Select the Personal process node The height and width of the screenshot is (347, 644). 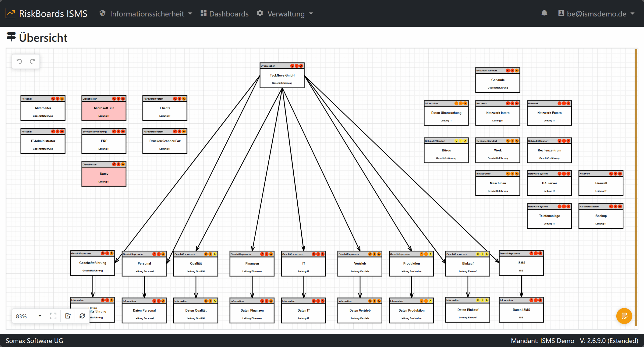144,264
